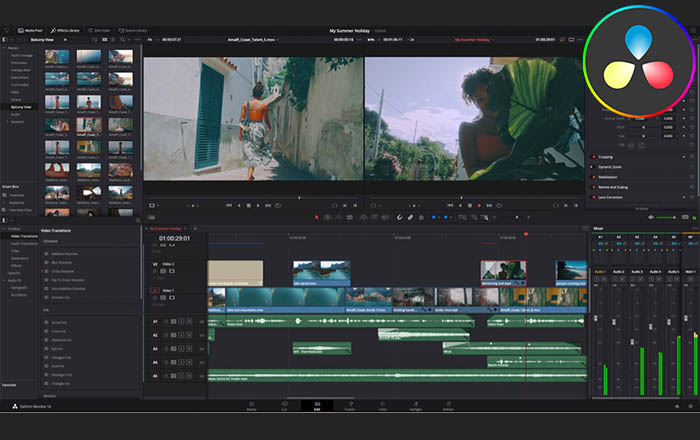Switch Media Pool to thumbnail view
Image resolution: width=700 pixels, height=440 pixels.
click(104, 40)
